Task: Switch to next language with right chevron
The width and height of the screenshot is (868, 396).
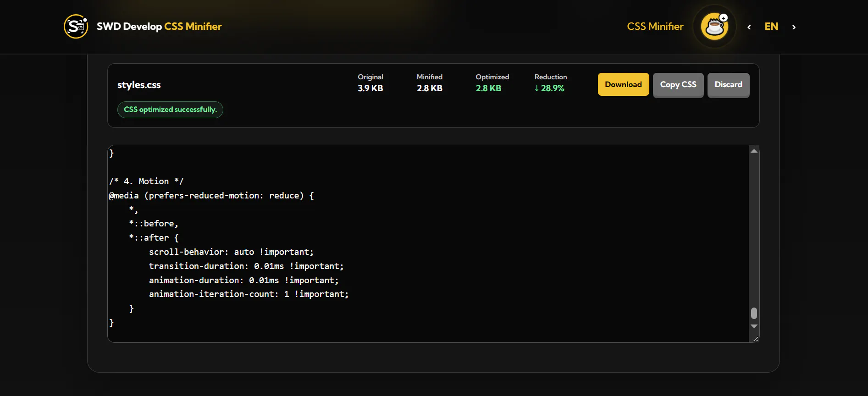Action: click(794, 27)
